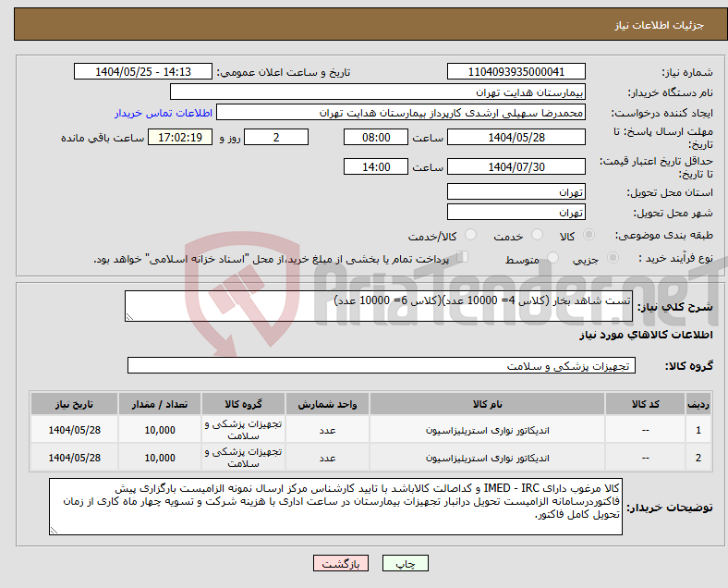Click row 2 item name اندیکاتور نواری استریلیزاسیون
The image size is (728, 588).
[487, 458]
